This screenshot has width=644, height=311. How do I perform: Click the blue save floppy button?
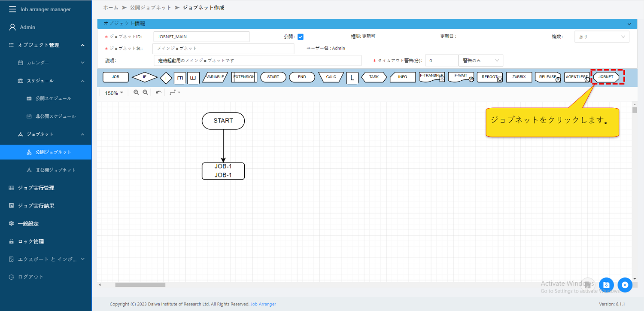click(606, 285)
